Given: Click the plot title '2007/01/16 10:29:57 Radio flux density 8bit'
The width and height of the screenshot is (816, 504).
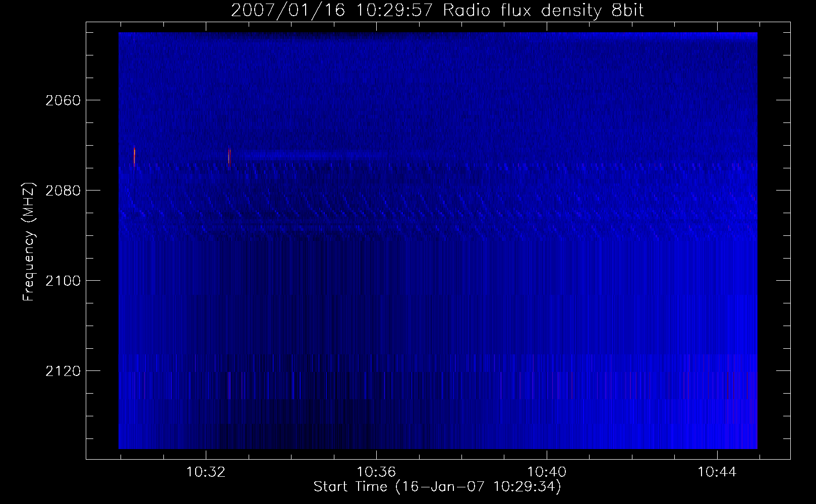Looking at the screenshot, I should 438,11.
